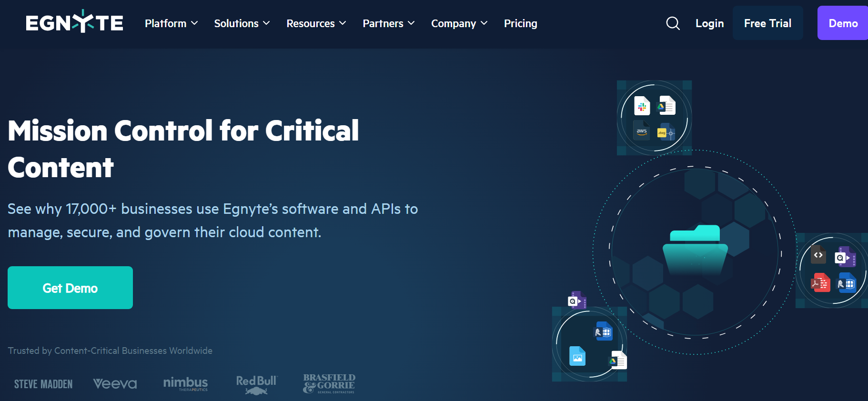Expand the Company menu
The width and height of the screenshot is (868, 401).
[459, 23]
